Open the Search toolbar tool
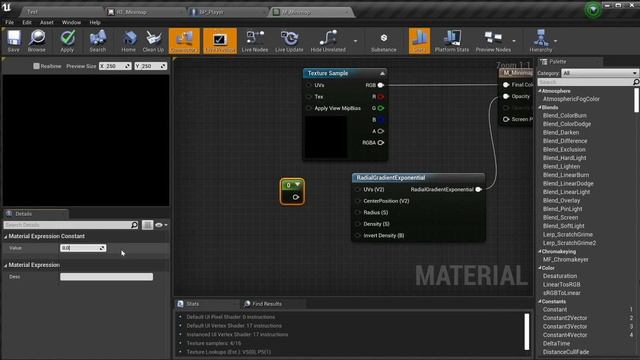Screen dimensions: 640x360 (98, 41)
